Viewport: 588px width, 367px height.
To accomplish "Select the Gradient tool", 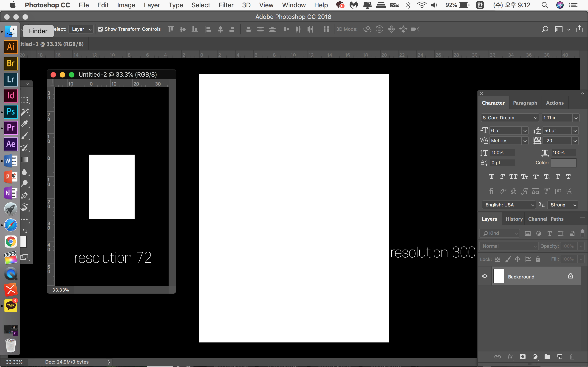I will point(24,160).
